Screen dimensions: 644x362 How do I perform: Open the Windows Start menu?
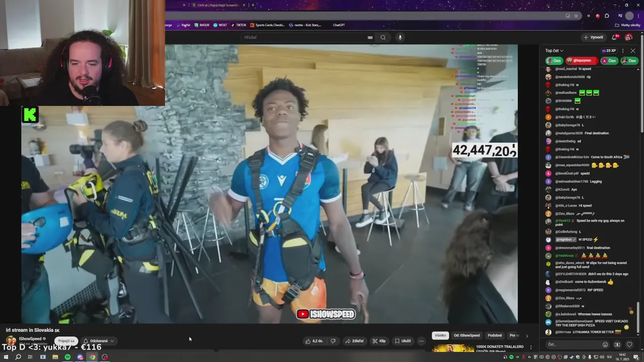pos(6,357)
